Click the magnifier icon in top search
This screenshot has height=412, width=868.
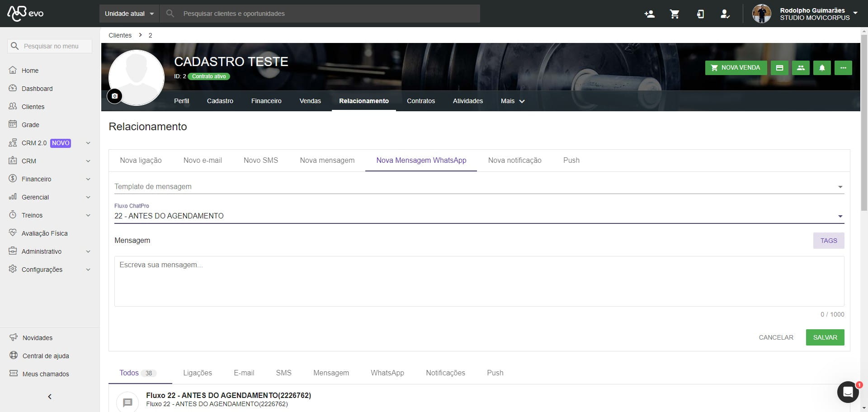(x=170, y=14)
